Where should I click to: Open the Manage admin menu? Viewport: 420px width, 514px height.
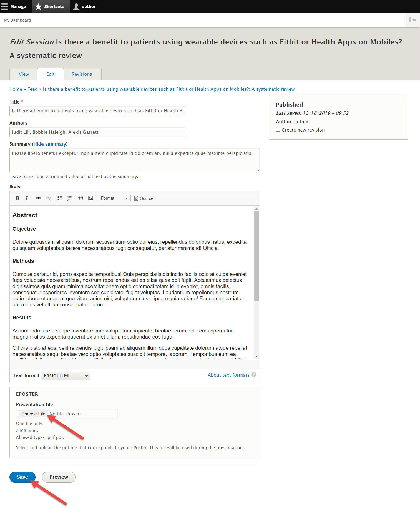[x=14, y=7]
